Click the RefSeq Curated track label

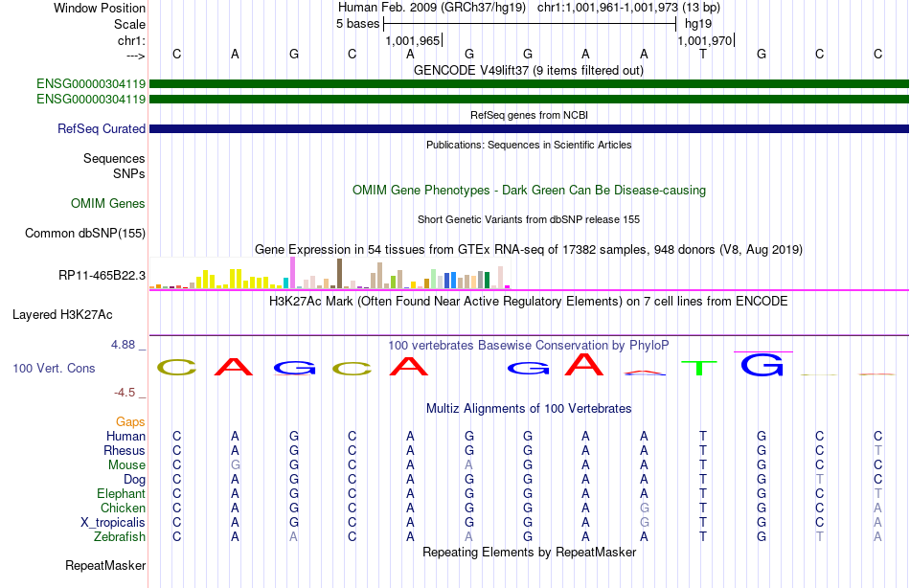click(x=101, y=129)
